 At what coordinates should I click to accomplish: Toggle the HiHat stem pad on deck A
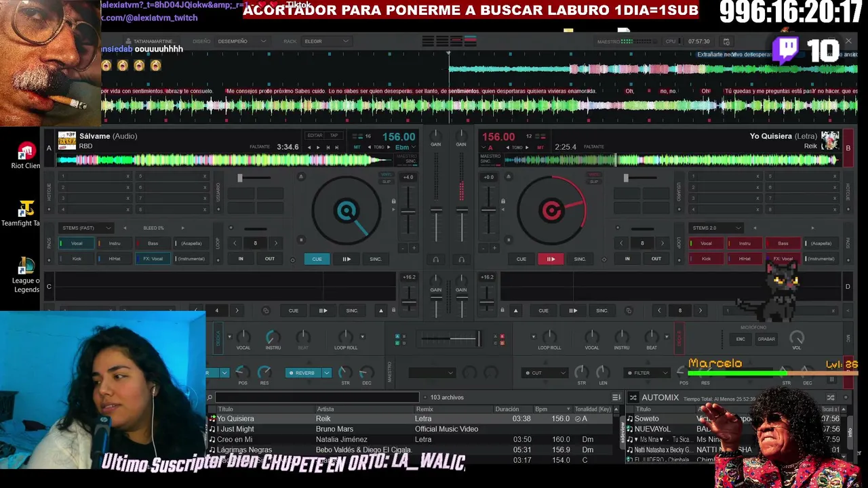click(x=115, y=259)
